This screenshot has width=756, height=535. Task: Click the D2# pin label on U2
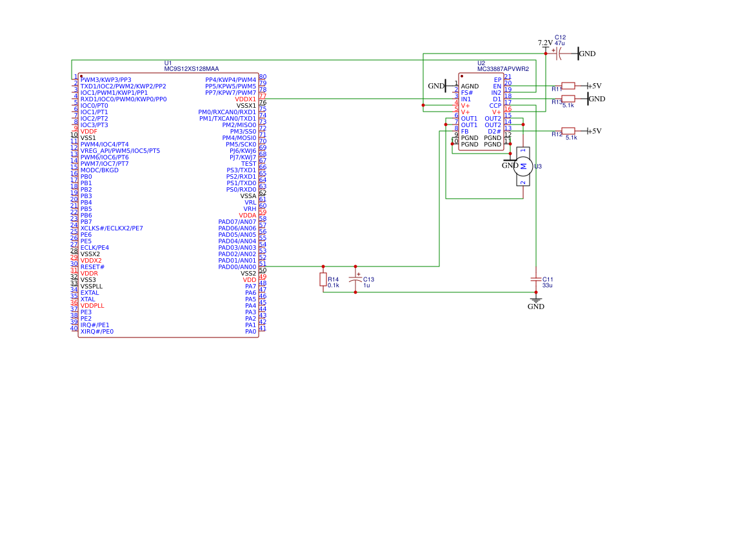494,131
